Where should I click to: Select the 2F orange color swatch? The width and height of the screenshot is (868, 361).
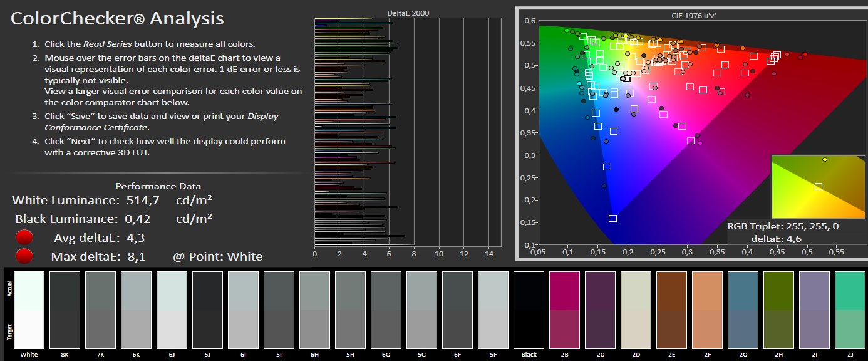[x=708, y=310]
